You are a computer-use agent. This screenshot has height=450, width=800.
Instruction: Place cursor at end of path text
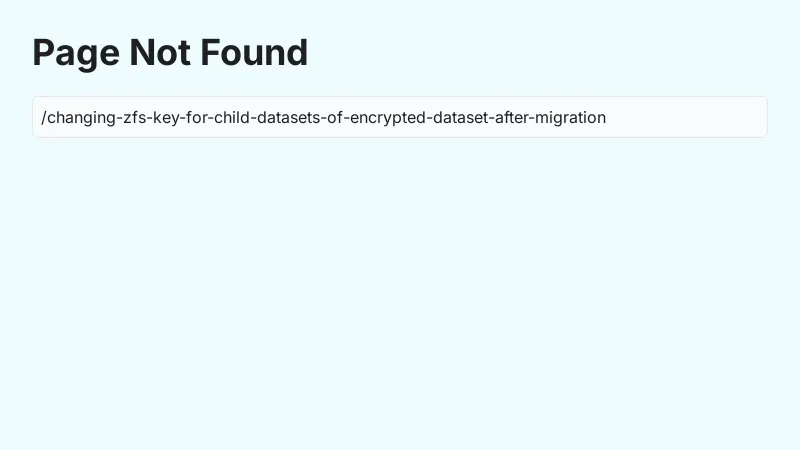(607, 117)
